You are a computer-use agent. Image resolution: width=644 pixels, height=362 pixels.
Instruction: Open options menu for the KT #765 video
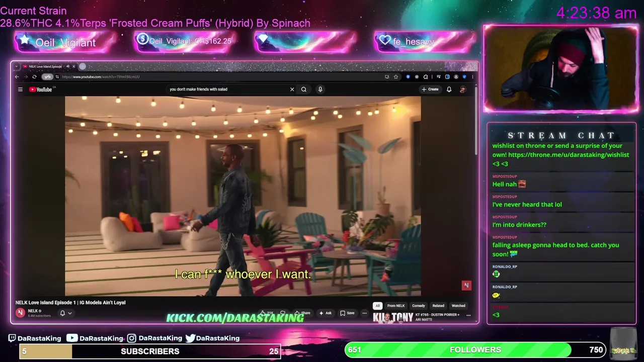(x=468, y=315)
